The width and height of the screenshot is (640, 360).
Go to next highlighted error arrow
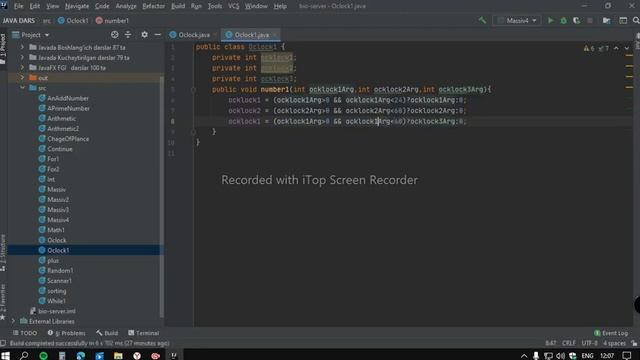pos(627,48)
